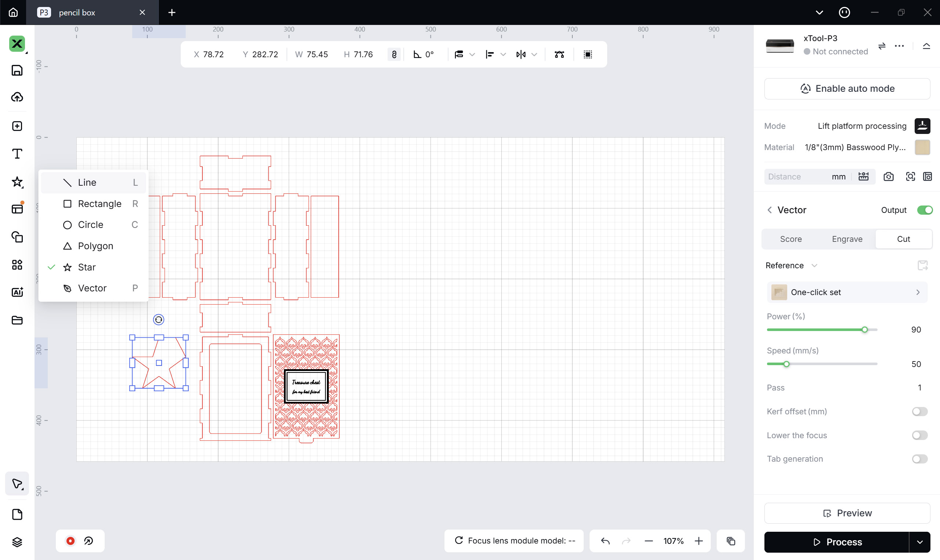Image resolution: width=940 pixels, height=560 pixels.
Task: Click the Enable auto mode button
Action: pyautogui.click(x=847, y=88)
